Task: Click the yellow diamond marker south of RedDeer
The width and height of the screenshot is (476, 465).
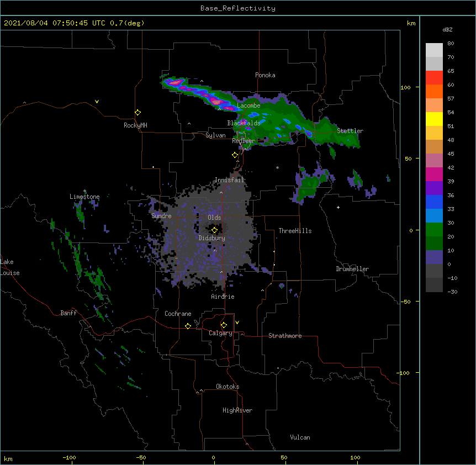Action: tap(235, 155)
